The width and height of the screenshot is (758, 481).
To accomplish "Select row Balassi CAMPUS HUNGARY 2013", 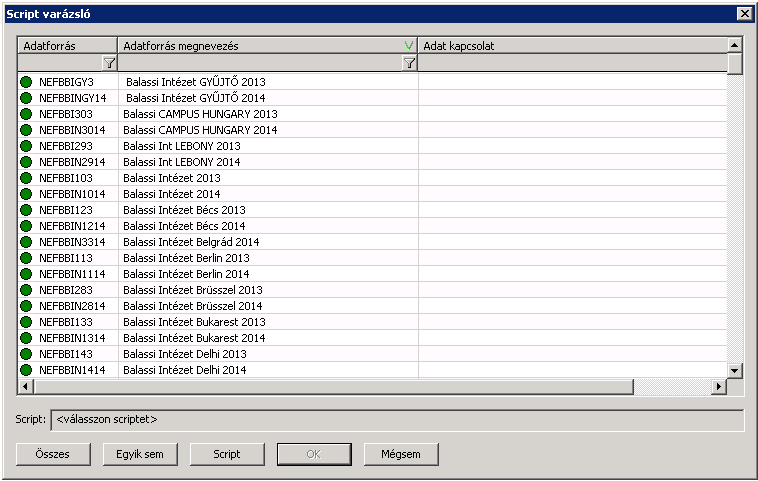I will (373, 114).
